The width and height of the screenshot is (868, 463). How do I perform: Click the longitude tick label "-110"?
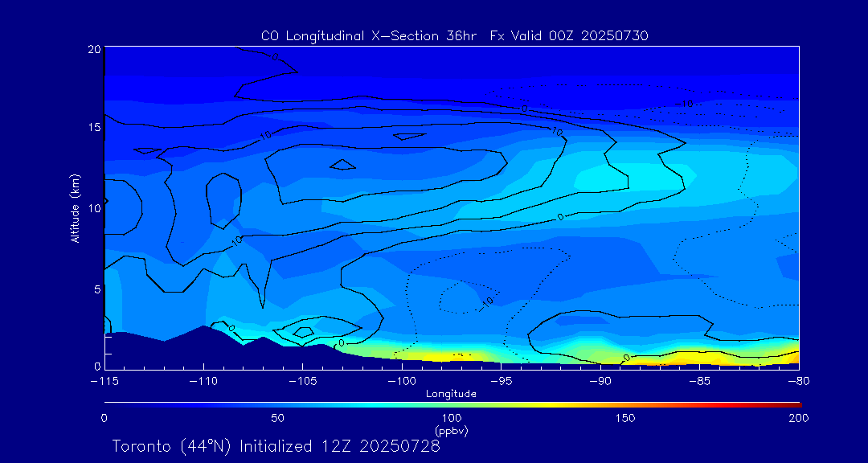[x=203, y=382]
